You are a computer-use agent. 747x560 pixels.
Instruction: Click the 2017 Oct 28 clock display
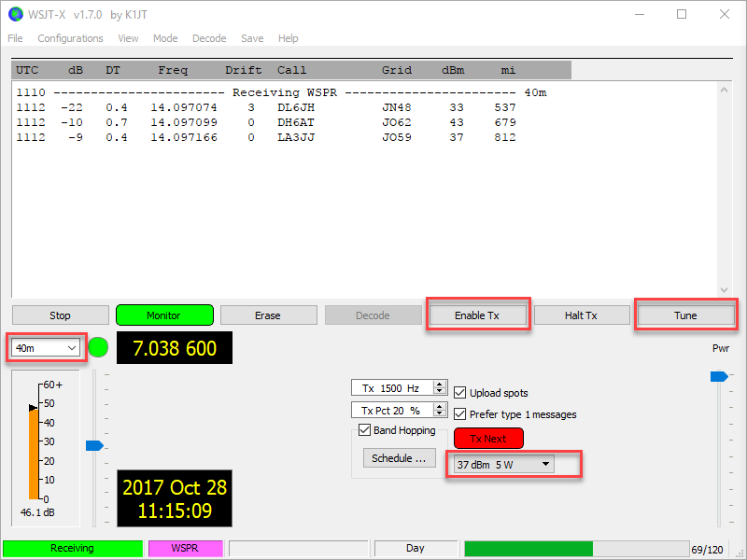click(175, 498)
